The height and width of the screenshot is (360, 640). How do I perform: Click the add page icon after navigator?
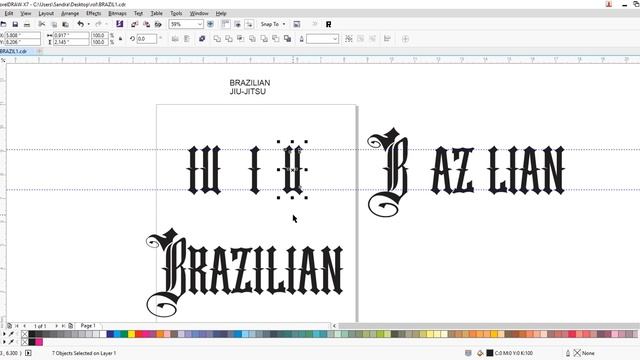pyautogui.click(x=71, y=326)
